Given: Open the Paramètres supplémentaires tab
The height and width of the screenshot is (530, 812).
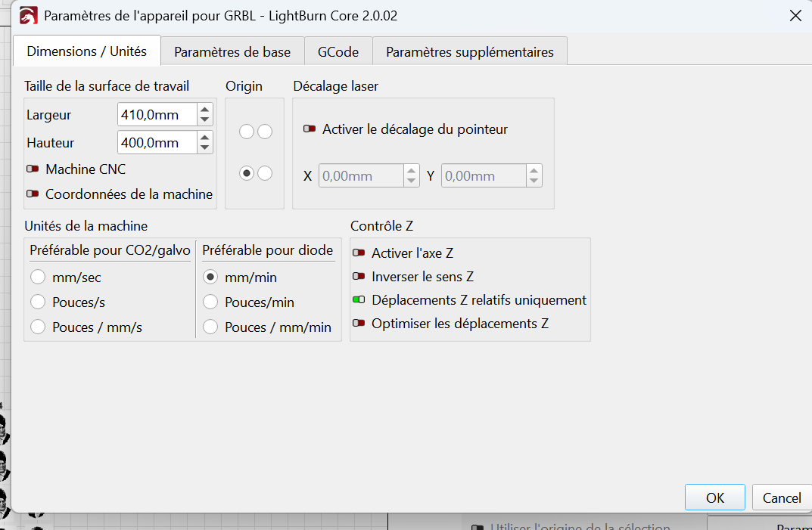Looking at the screenshot, I should [x=470, y=51].
